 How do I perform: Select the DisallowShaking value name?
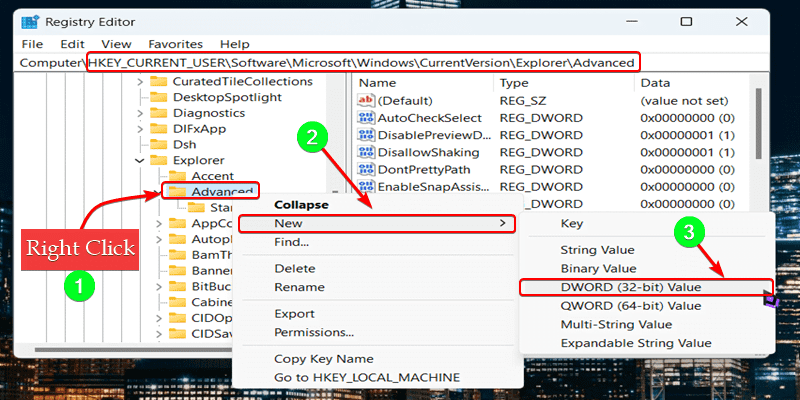(429, 153)
